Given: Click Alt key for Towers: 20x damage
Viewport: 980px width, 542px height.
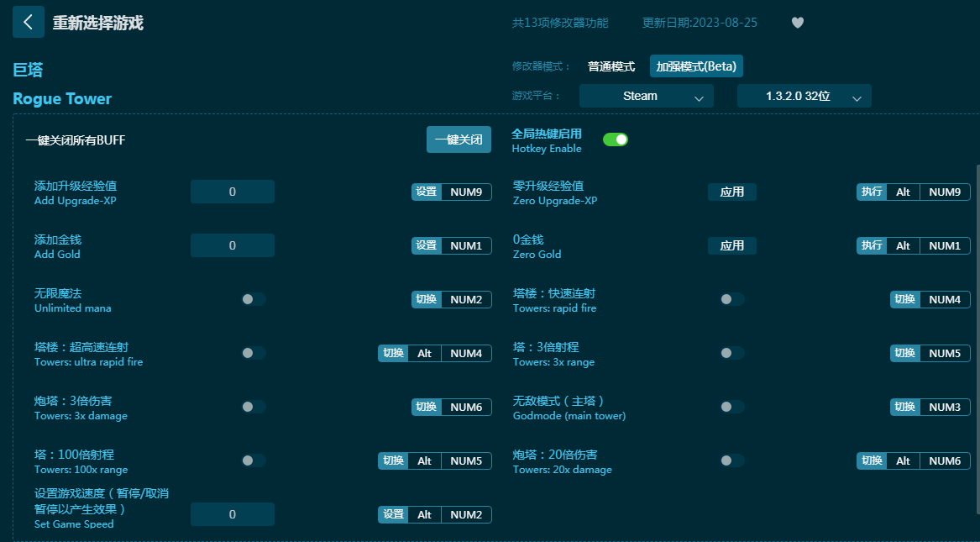Looking at the screenshot, I should coord(903,460).
